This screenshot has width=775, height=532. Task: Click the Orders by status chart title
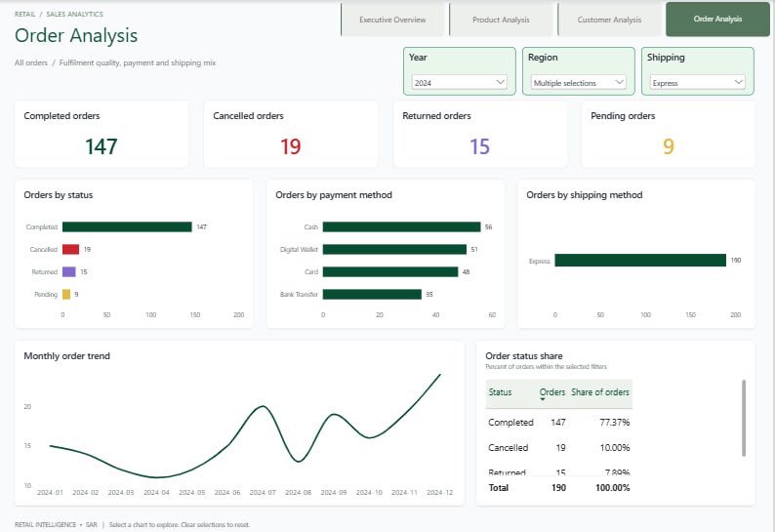coord(59,195)
